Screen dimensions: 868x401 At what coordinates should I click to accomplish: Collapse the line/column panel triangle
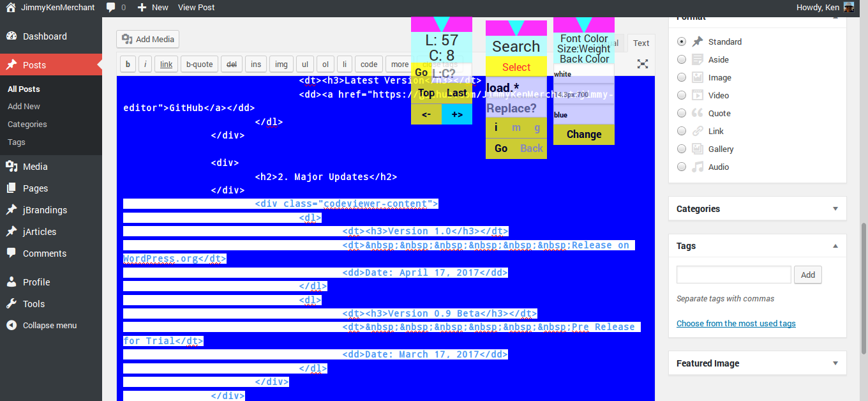pos(442,24)
